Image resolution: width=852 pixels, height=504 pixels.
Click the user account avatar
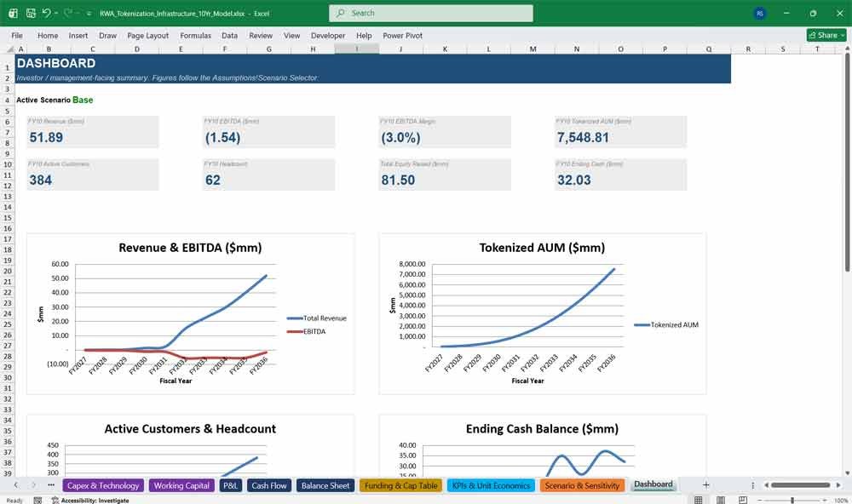pos(760,13)
